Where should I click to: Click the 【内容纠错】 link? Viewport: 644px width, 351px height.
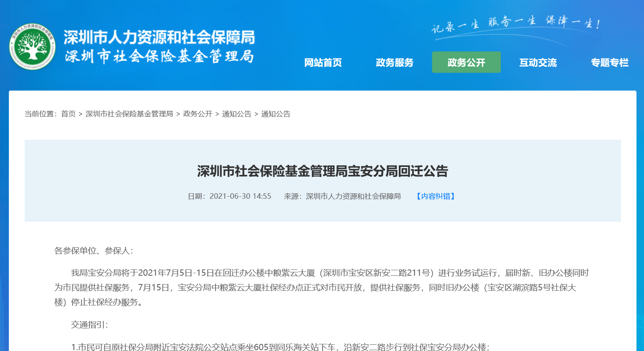pos(436,196)
